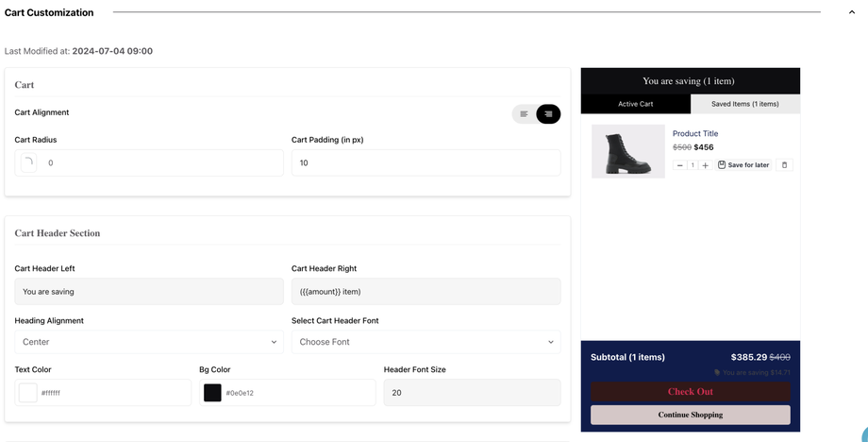Click the cart radius corner icon

click(28, 162)
